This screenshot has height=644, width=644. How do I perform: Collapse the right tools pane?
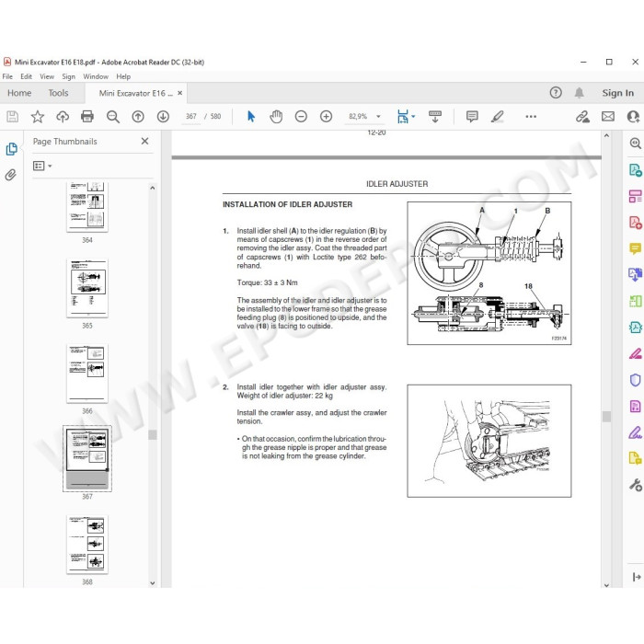pyautogui.click(x=637, y=577)
